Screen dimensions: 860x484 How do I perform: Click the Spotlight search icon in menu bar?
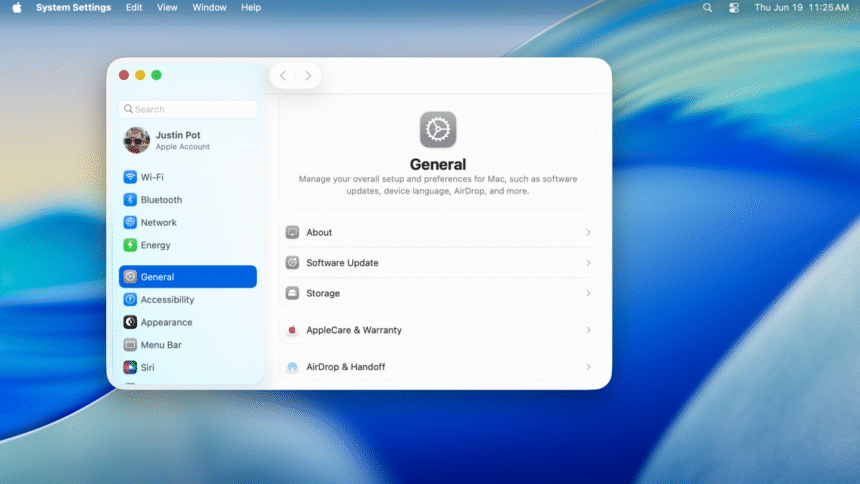(x=708, y=7)
